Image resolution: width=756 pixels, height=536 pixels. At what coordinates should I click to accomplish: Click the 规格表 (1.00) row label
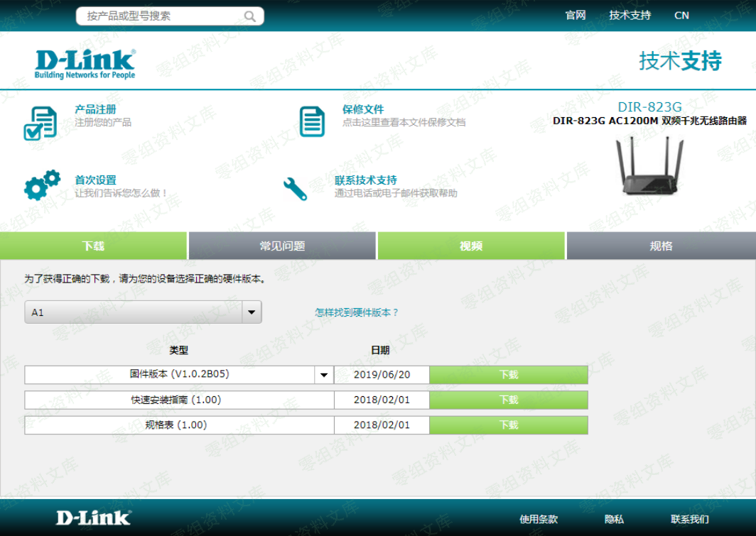coord(176,425)
